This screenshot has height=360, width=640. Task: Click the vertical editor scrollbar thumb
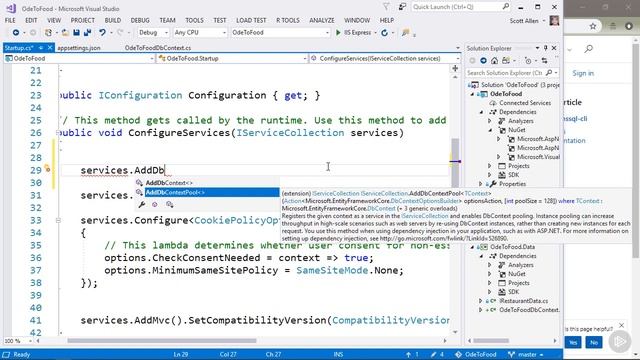pos(455,163)
